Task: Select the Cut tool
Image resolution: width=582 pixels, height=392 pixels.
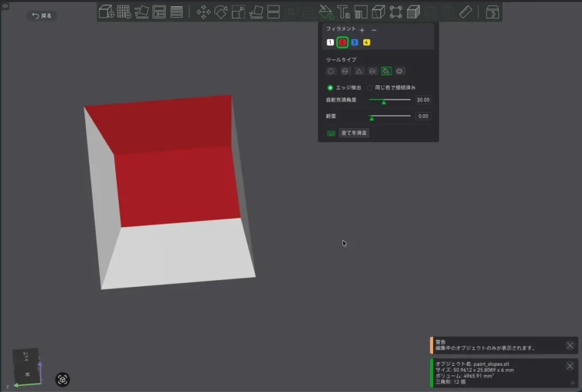Action: click(x=273, y=12)
